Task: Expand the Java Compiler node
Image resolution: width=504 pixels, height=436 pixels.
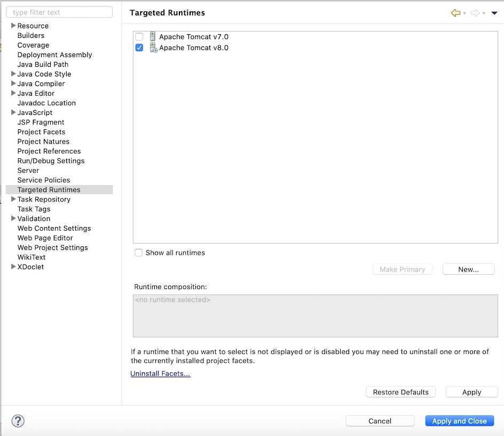Action: coord(13,83)
